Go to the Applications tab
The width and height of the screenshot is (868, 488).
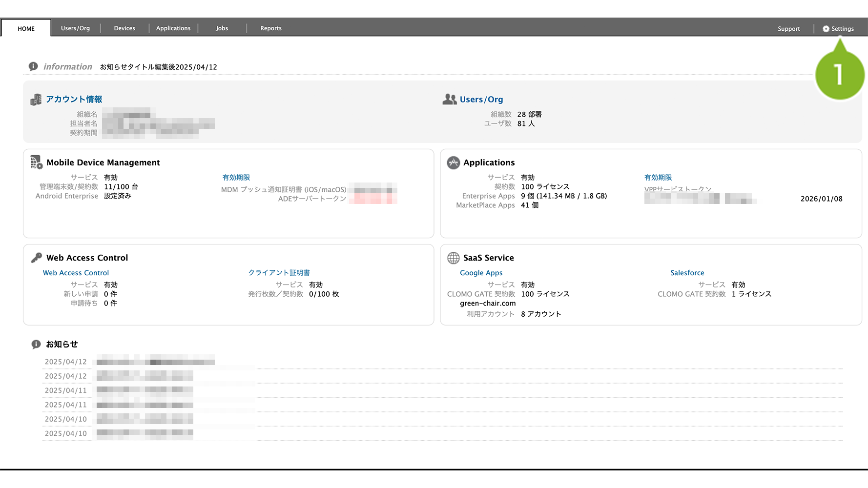173,28
